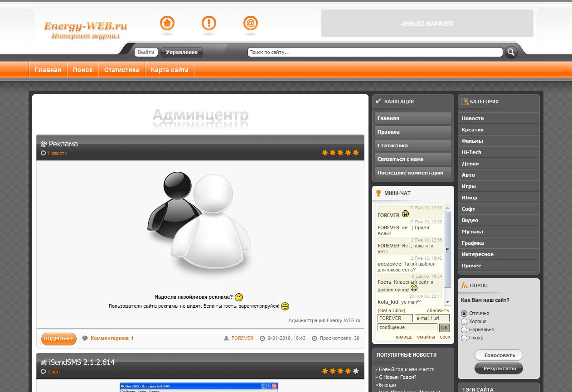Viewport: 572px width, 392px height.
Task: Click the Управление button
Action: (x=182, y=52)
